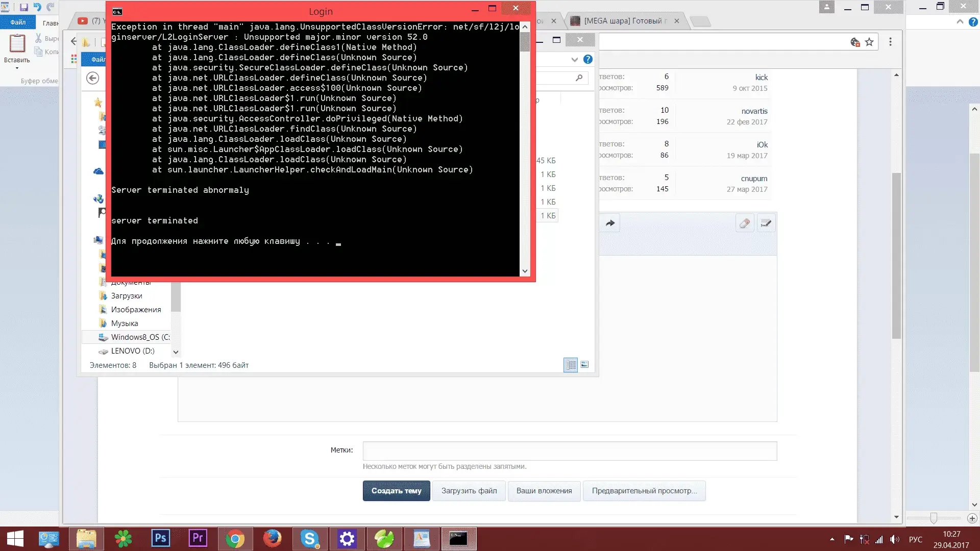Open Firefox from taskbar
The width and height of the screenshot is (980, 551).
pos(272,539)
